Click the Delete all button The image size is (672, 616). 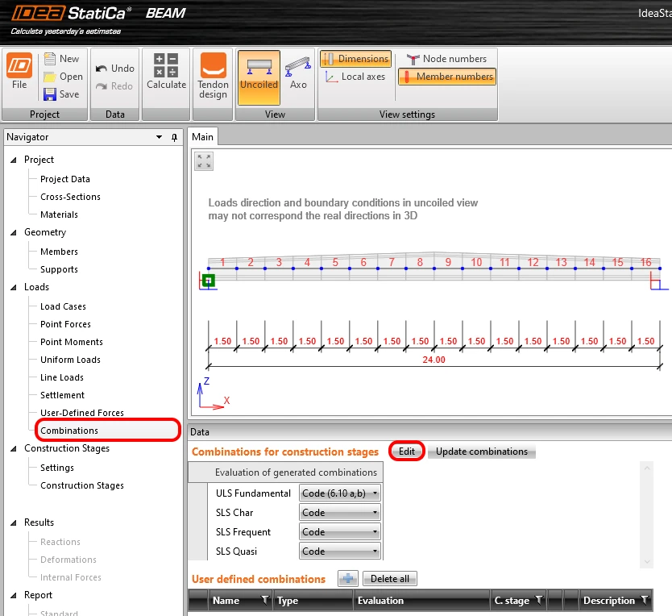[389, 579]
